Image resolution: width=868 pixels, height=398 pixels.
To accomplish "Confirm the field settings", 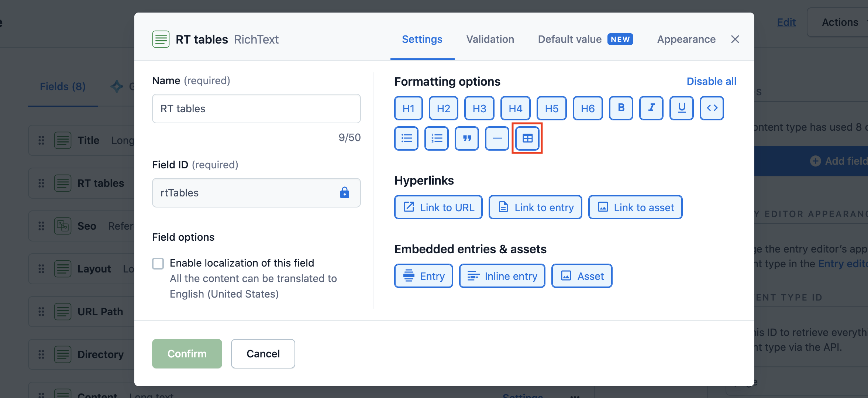I will pos(187,354).
